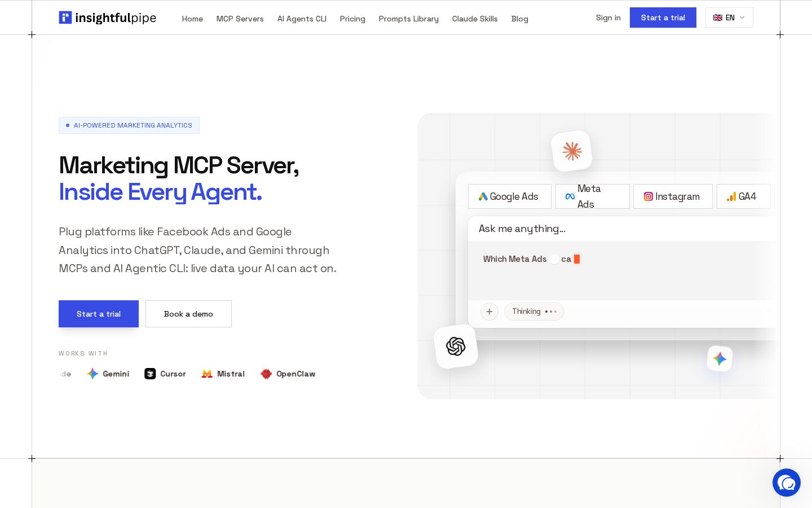Click Start a trial in header
The height and width of the screenshot is (508, 812).
(x=663, y=17)
